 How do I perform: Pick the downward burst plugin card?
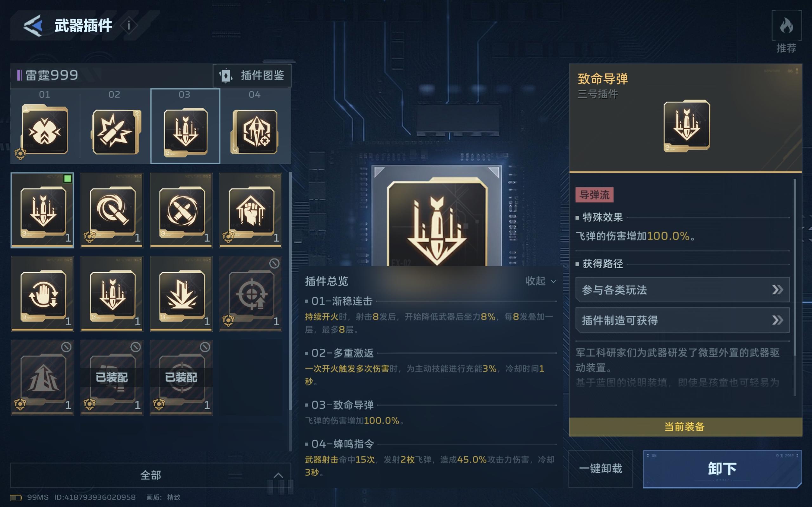pos(181,294)
